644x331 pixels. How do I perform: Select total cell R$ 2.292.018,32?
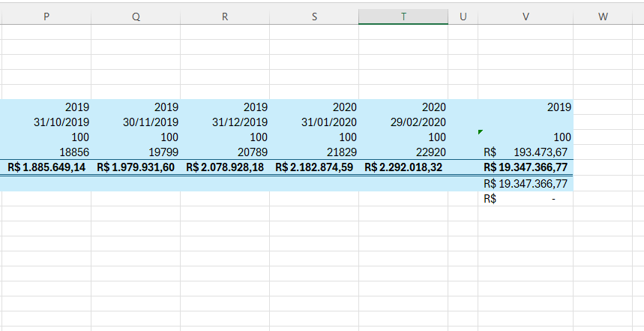click(403, 167)
